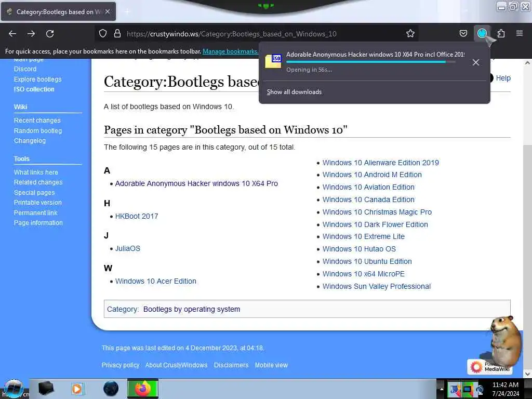The image size is (532, 399).
Task: Go forward with the arrow button
Action: point(31,34)
